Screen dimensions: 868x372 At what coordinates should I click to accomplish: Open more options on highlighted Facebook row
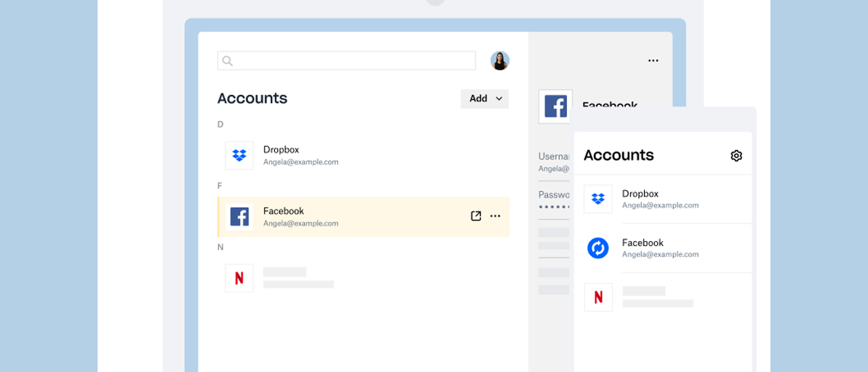click(x=496, y=216)
